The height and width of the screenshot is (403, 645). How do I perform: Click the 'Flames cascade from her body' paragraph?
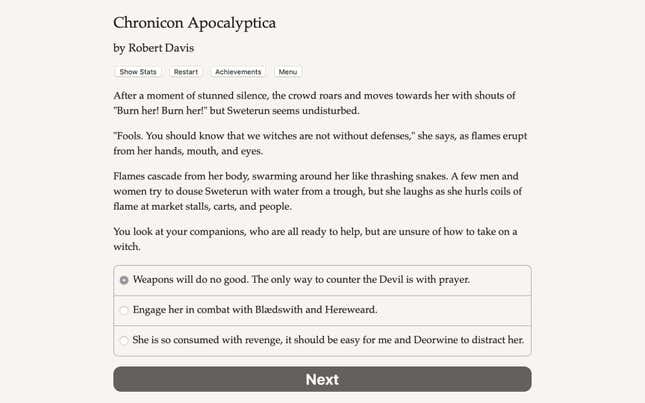point(318,191)
